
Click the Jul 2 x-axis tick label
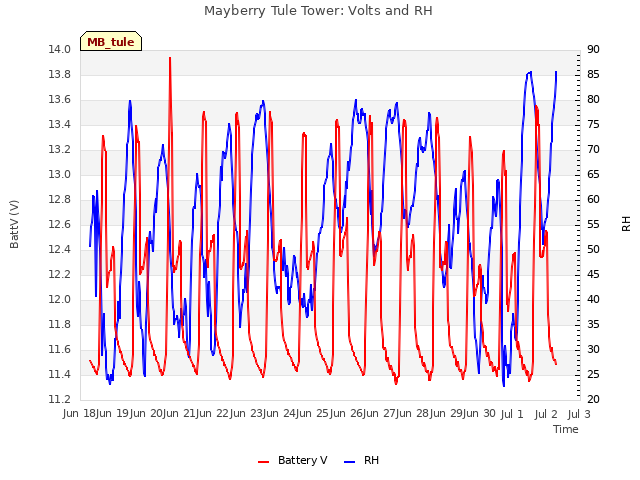546,414
